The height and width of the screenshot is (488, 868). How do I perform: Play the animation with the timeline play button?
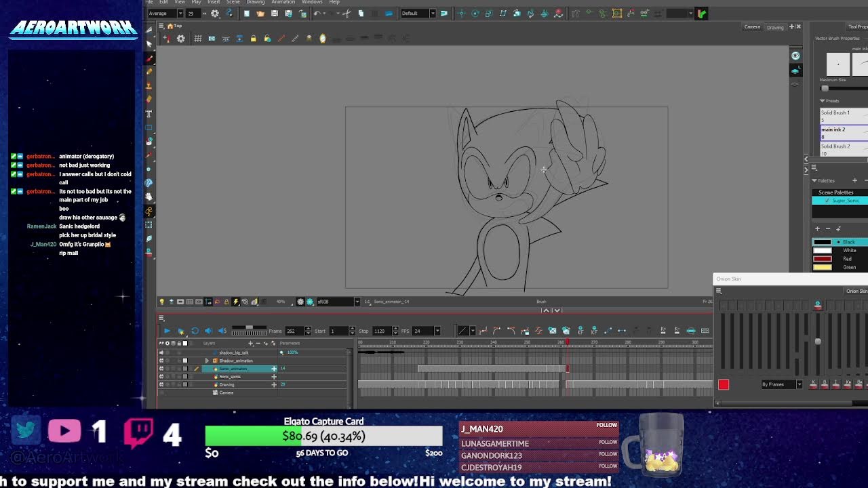coord(167,331)
